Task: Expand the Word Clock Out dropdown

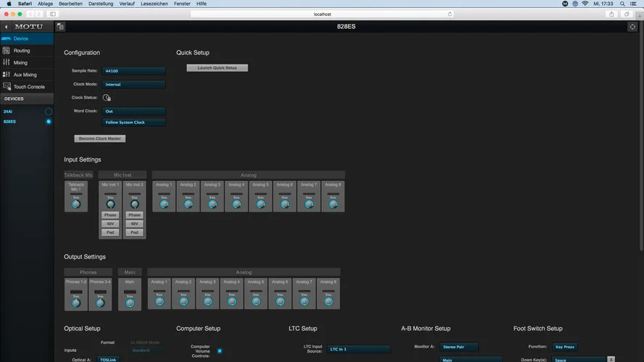Action: 134,111
